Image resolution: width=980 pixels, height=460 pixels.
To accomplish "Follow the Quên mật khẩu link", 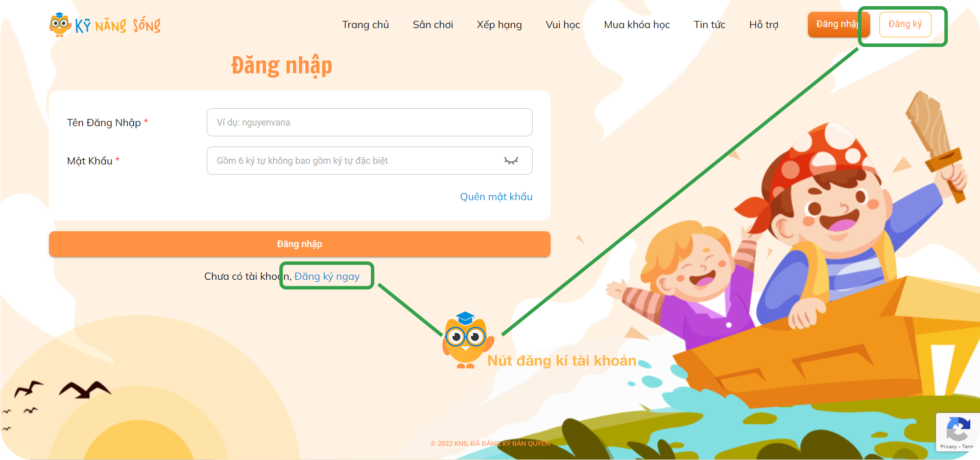I will pos(496,197).
